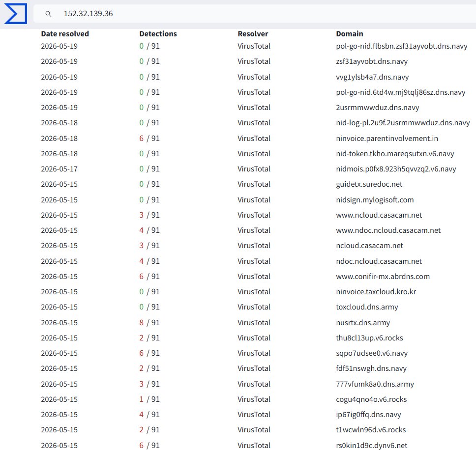Screen dimensions: 476x450
Task: Open domain 777vfumk8a0.dns.army
Action: 375,384
